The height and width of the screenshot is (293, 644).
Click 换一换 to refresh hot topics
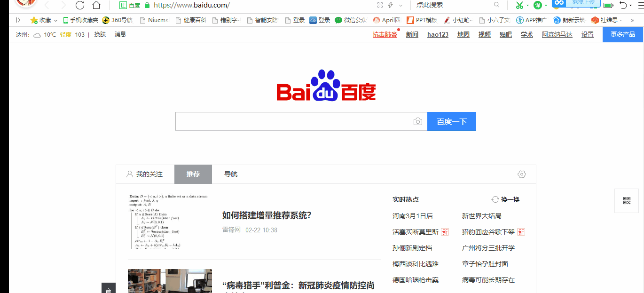coord(506,199)
